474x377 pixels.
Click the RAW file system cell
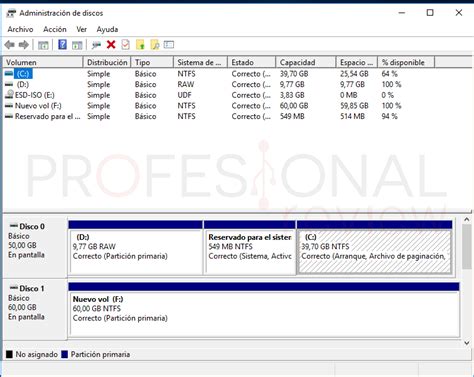(186, 84)
